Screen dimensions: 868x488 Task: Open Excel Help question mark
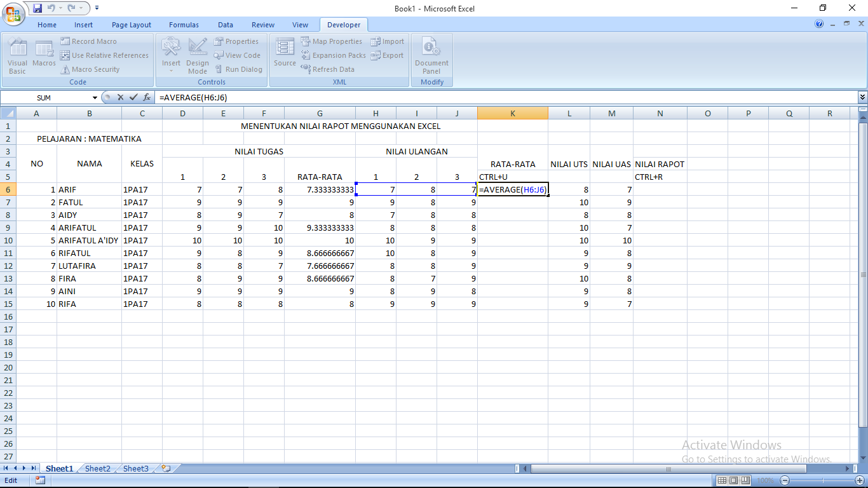tap(819, 24)
